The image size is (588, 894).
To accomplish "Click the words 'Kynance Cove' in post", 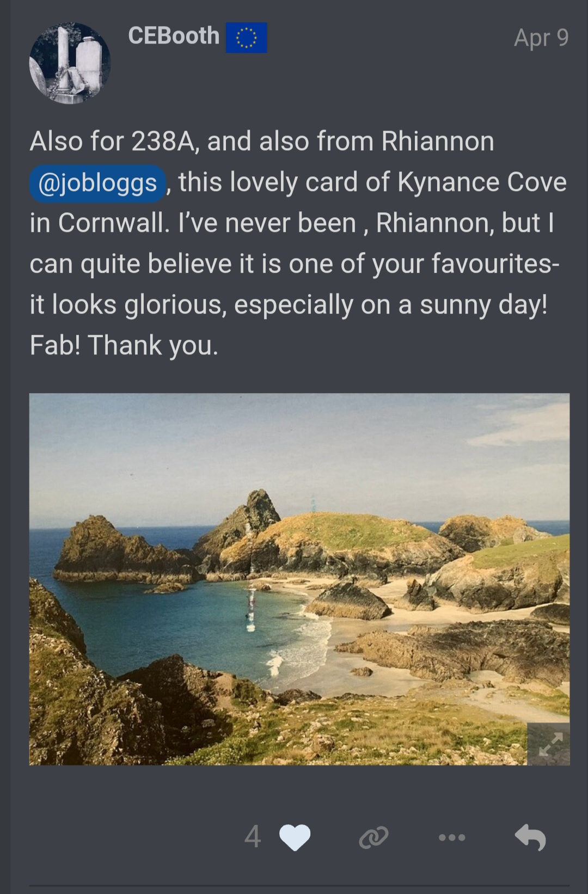I will coord(482,182).
